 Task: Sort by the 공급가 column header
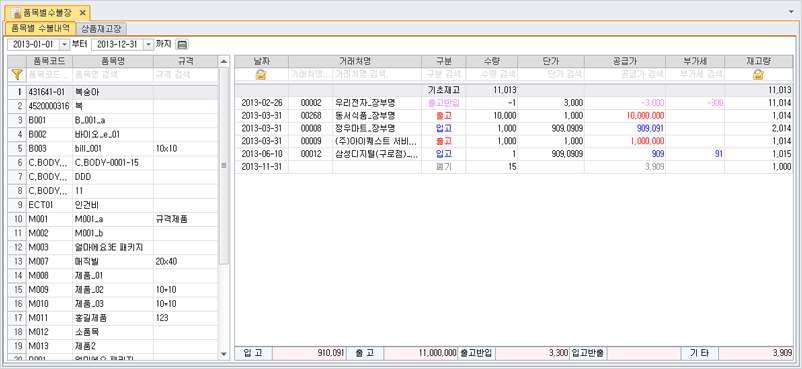point(625,61)
